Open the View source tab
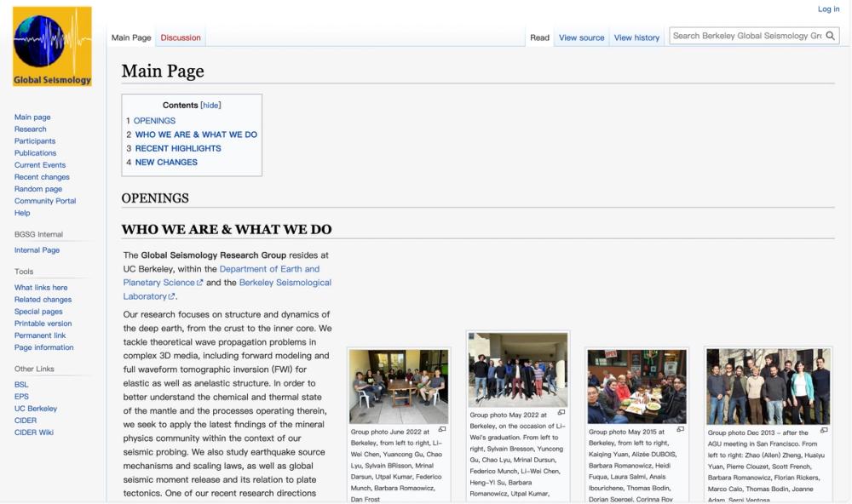Image resolution: width=852 pixels, height=504 pixels. click(x=581, y=37)
